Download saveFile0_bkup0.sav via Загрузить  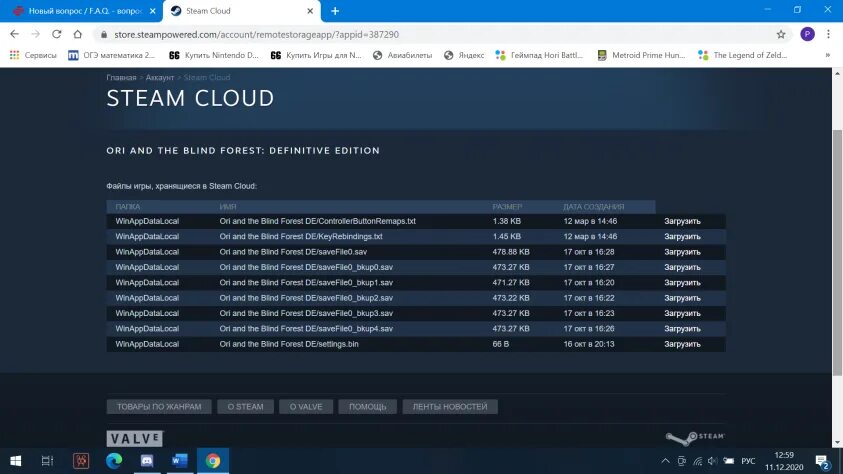(x=682, y=267)
